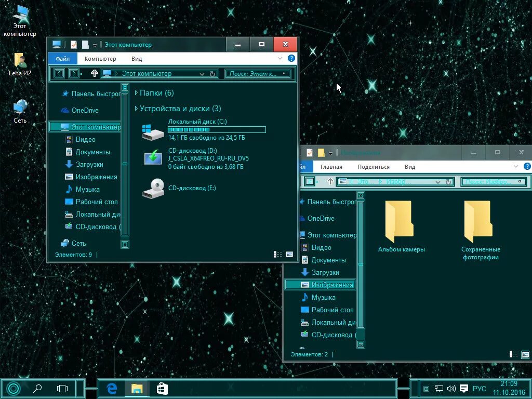532x399 pixels.
Task: Launch Microsoft Edge from the taskbar
Action: 111,388
